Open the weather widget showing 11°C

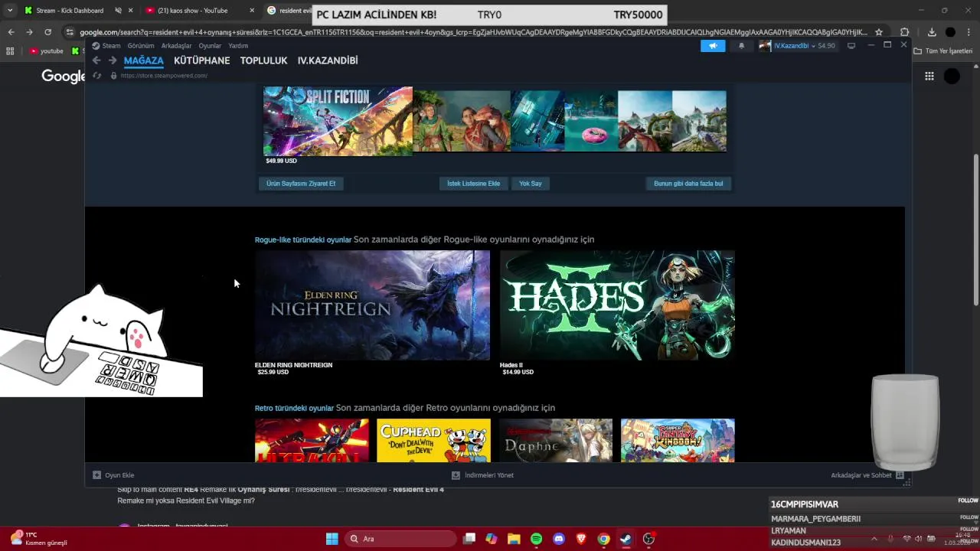[38, 539]
